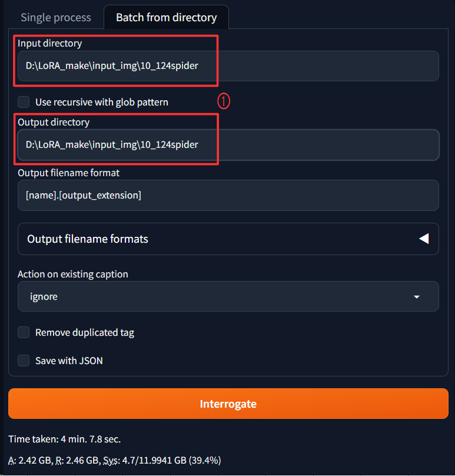Click the Action on existing caption label
Screen dimensions: 455x476
click(72, 274)
